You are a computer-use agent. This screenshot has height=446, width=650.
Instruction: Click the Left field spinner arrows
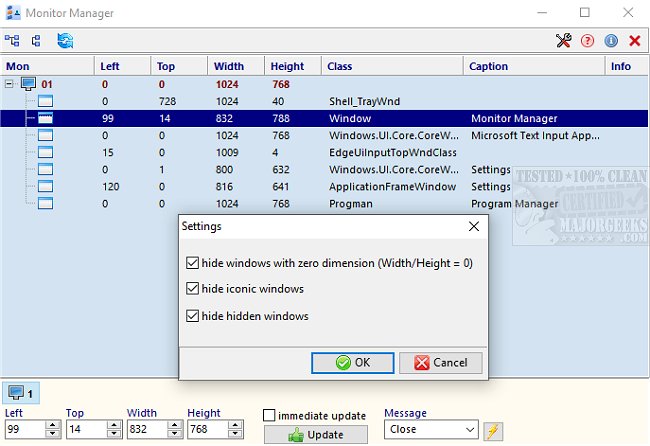tap(53, 431)
